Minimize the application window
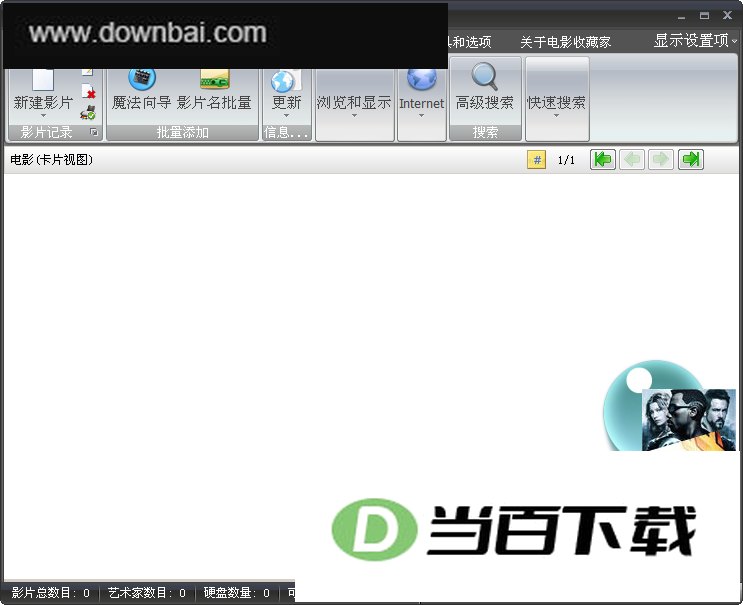 pos(681,16)
